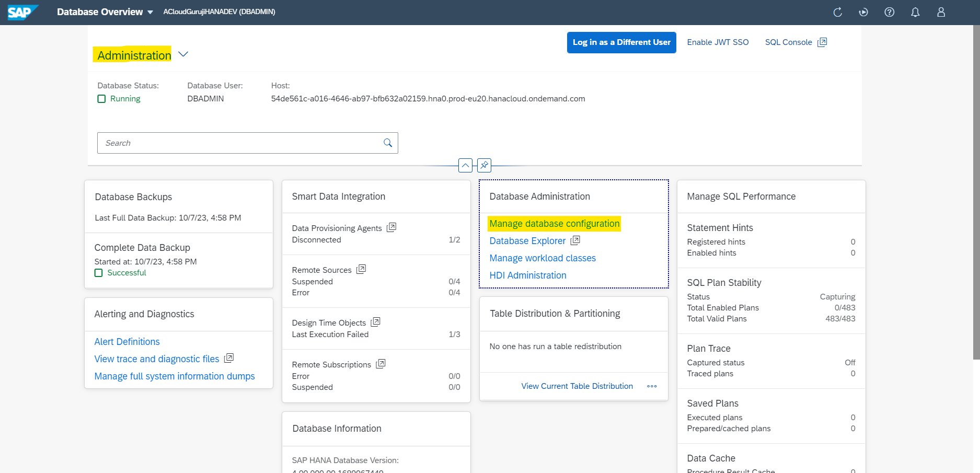Open more options beside View Current Table Distribution

[652, 386]
